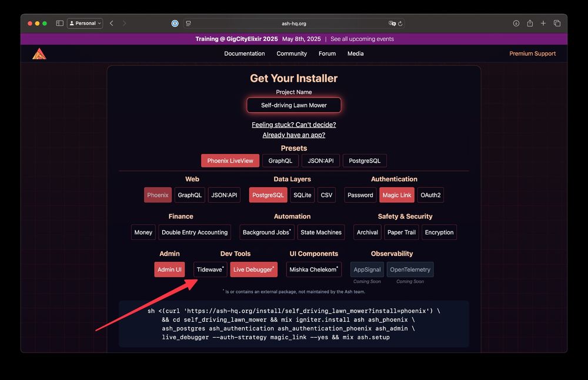Open the Community menu item
This screenshot has height=380, width=588.
pyautogui.click(x=292, y=53)
